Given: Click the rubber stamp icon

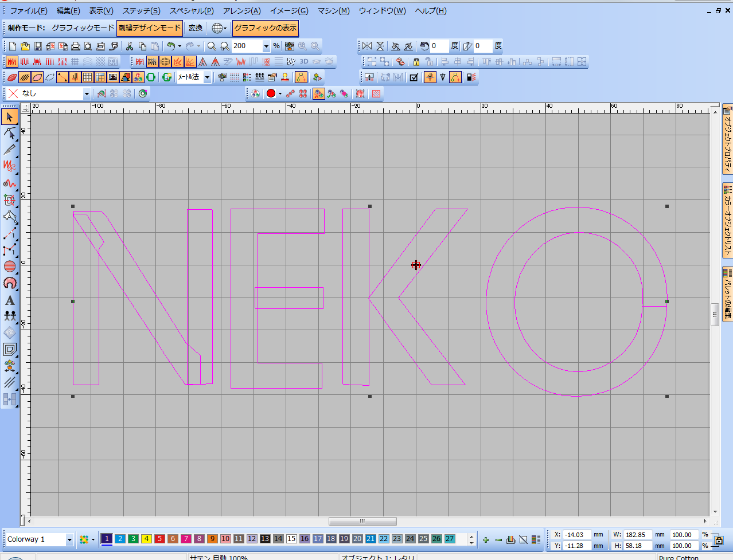Looking at the screenshot, I should point(285,77).
